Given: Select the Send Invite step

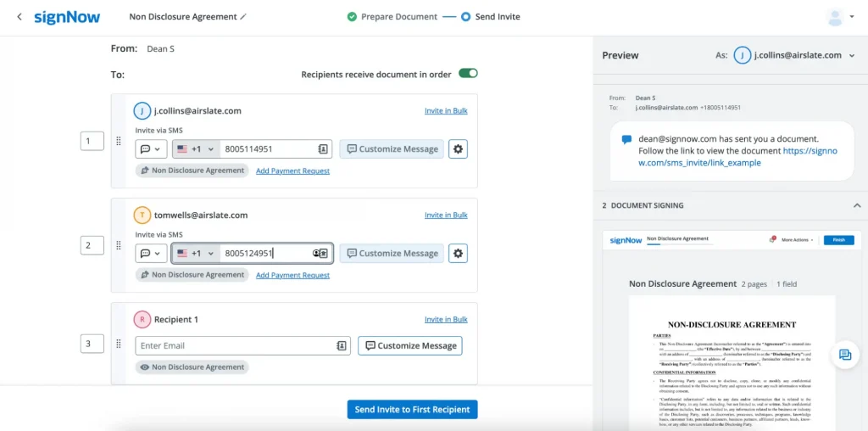Looking at the screenshot, I should pyautogui.click(x=490, y=17).
